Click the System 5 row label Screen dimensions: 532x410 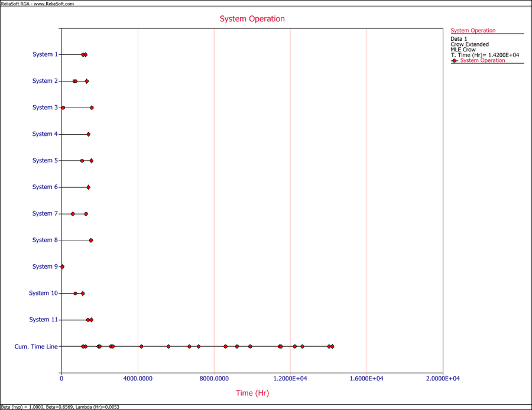45,161
